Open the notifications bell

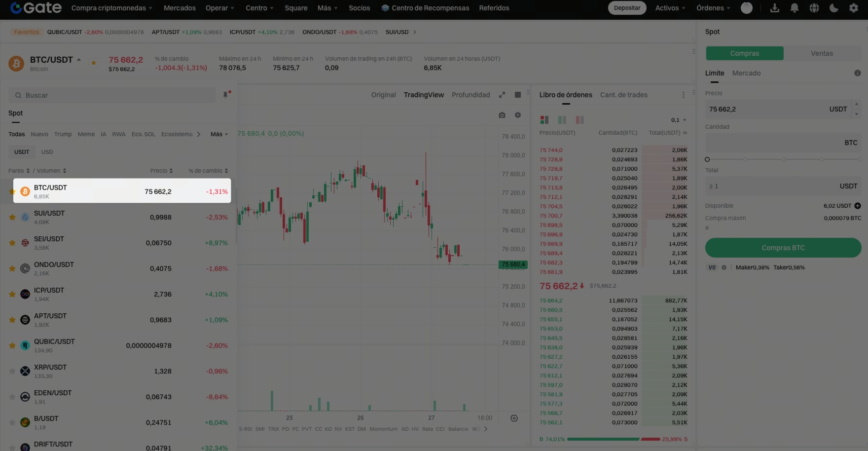point(795,8)
